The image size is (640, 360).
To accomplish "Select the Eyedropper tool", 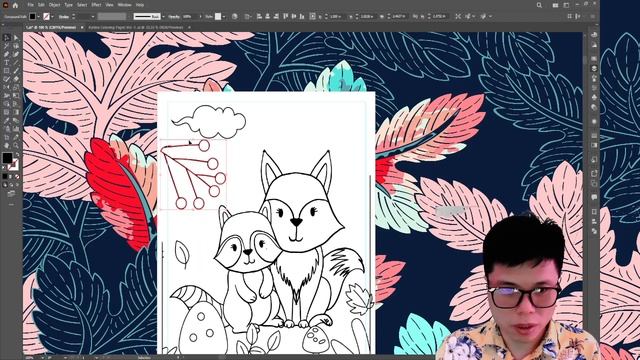I will pyautogui.click(x=7, y=120).
